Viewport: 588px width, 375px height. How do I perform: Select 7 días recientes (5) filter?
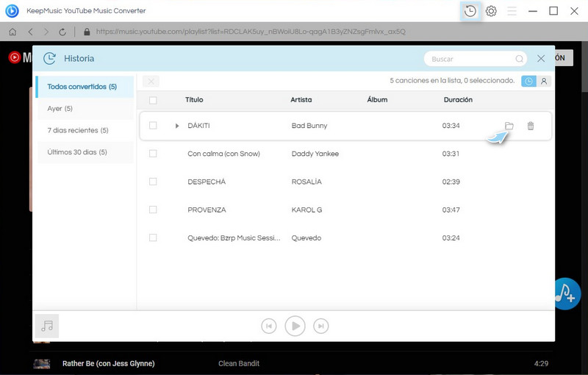coord(85,130)
